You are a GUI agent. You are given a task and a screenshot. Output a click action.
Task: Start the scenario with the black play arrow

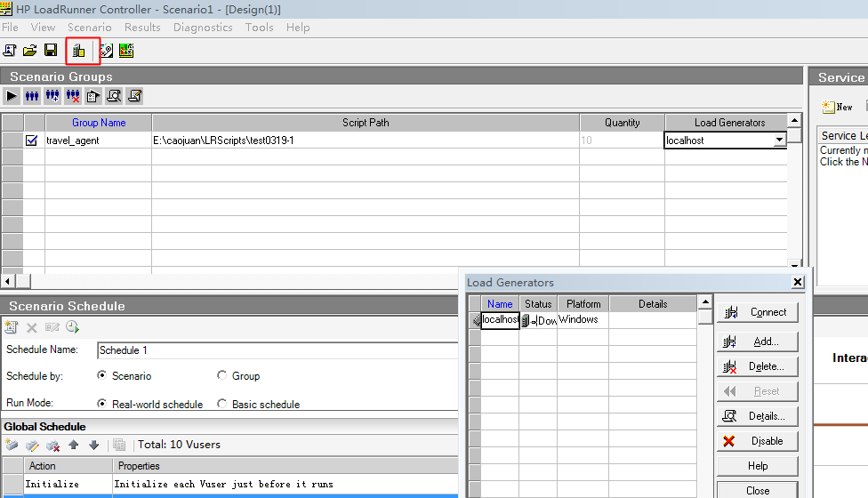(x=11, y=96)
